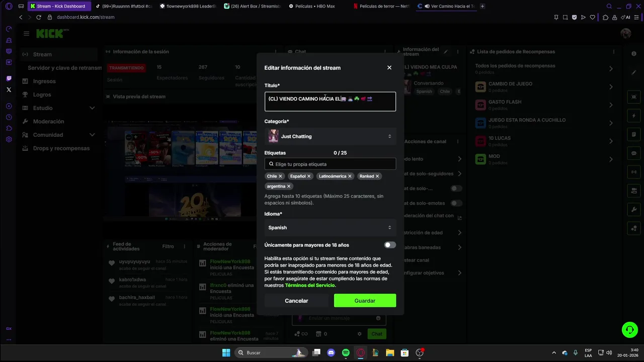Remove the Español tag

click(x=309, y=176)
